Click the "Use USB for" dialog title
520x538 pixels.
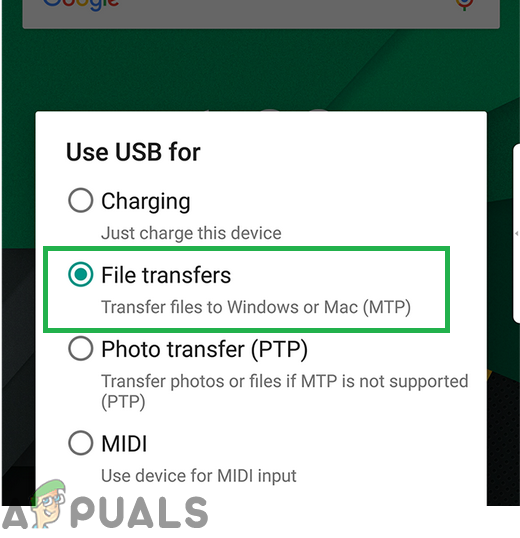click(133, 152)
